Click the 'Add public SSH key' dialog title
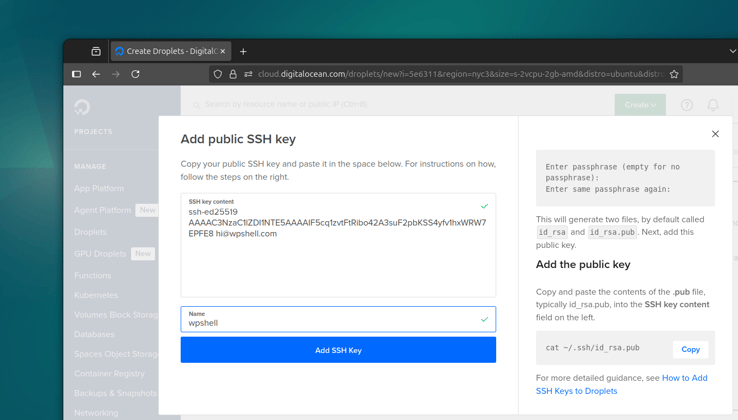Image resolution: width=738 pixels, height=420 pixels. [238, 139]
